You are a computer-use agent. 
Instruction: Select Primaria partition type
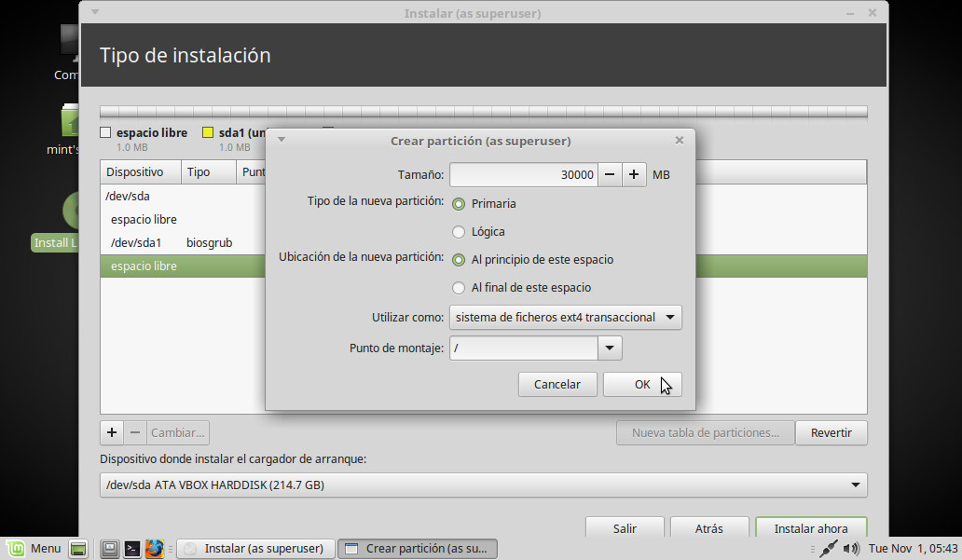tap(459, 203)
